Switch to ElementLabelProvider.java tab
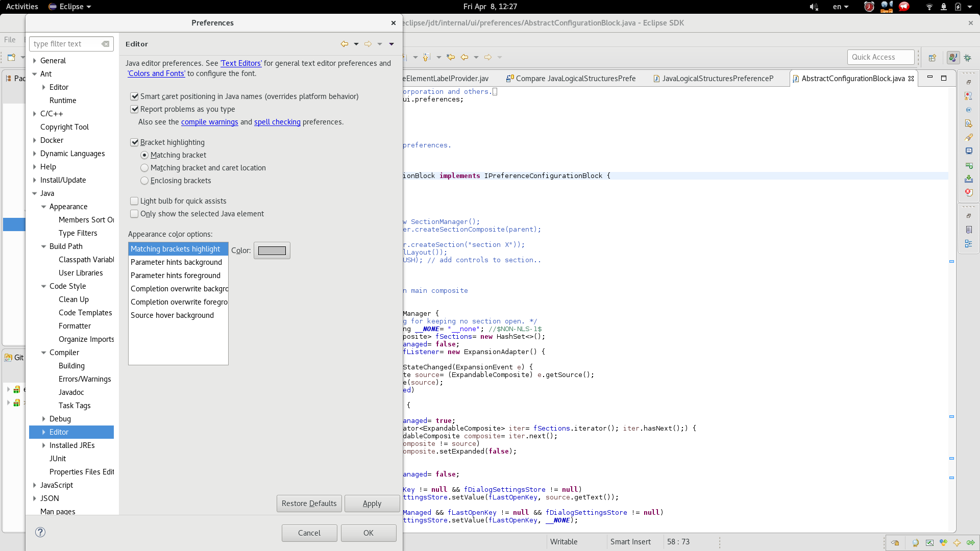Image resolution: width=980 pixels, height=551 pixels. click(446, 79)
